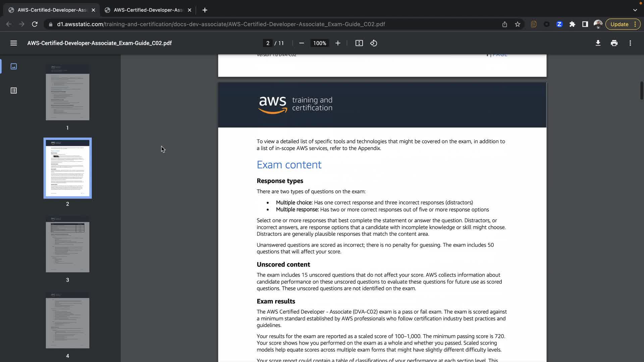Image resolution: width=644 pixels, height=362 pixels.
Task: Switch to the second browser tab
Action: tap(148, 10)
